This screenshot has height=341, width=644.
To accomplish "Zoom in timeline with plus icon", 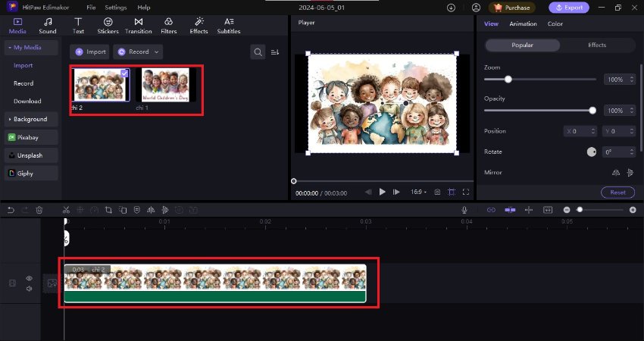I will click(633, 210).
